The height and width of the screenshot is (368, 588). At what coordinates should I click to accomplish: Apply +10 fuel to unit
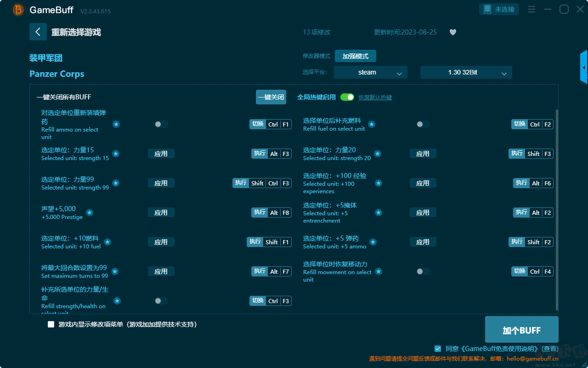click(161, 242)
